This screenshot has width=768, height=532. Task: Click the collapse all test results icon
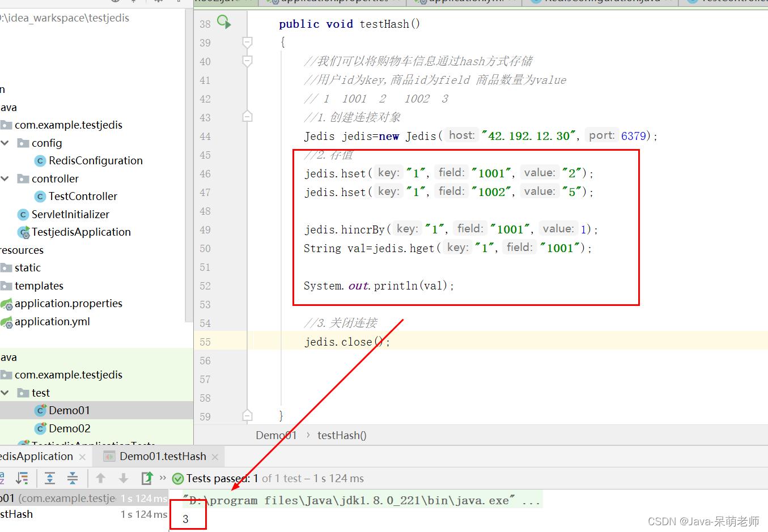[73, 478]
